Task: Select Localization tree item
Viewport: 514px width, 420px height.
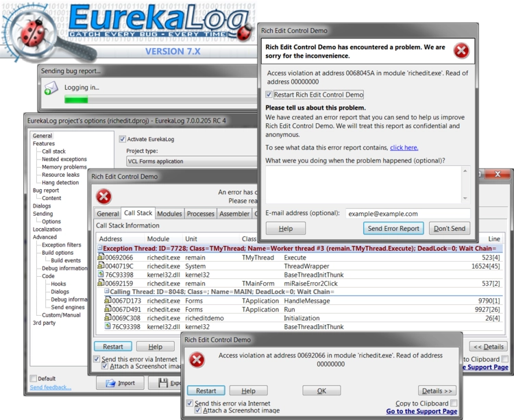Action: (x=47, y=230)
